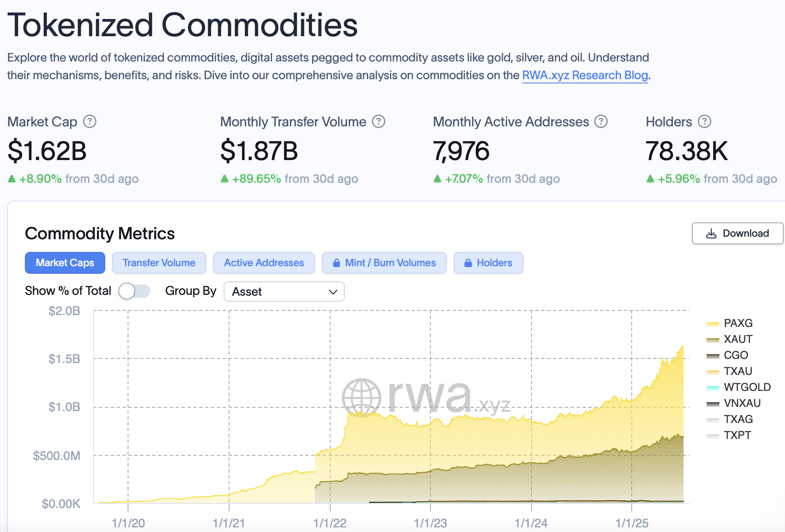The image size is (785, 532).
Task: Toggle the Show % of Total switch
Action: pyautogui.click(x=134, y=291)
